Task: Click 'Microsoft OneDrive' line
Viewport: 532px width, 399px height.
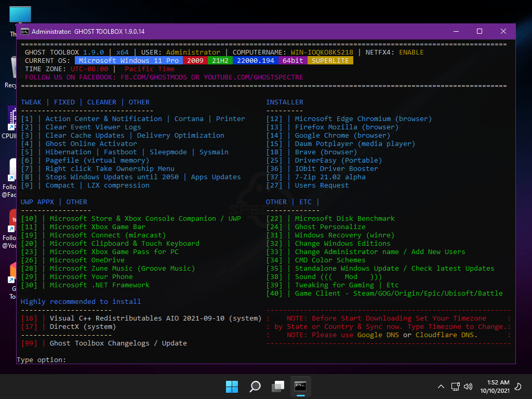Action: point(87,260)
